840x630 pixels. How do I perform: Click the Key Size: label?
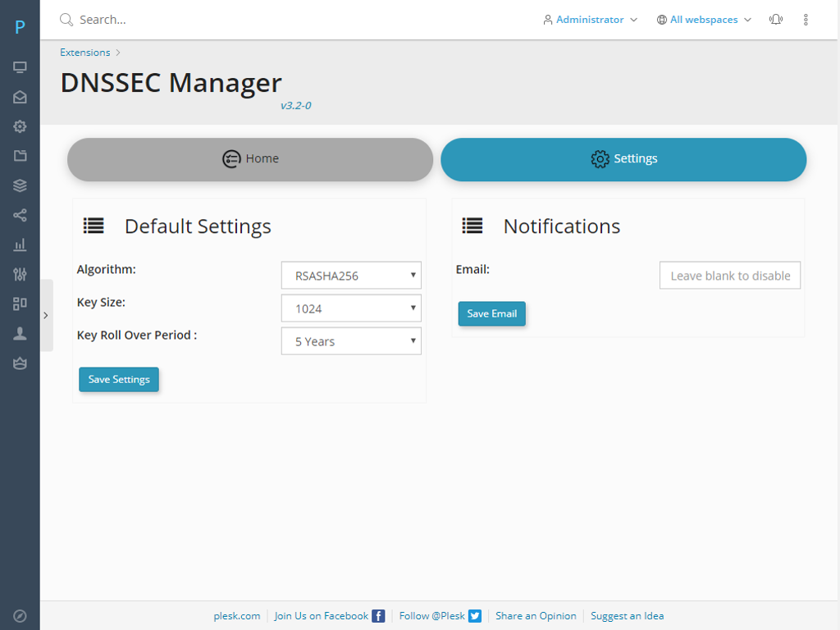coord(101,303)
